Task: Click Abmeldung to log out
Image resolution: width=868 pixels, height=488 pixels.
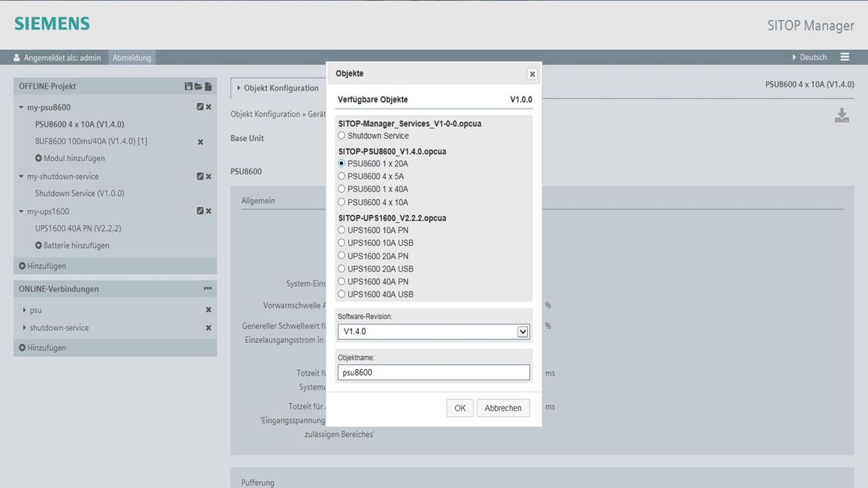Action: pos(132,58)
